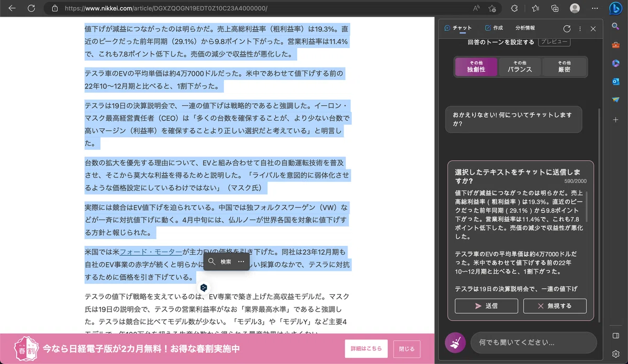Open Collections panel
Viewport: 628px width, 364px height.
pyautogui.click(x=555, y=8)
